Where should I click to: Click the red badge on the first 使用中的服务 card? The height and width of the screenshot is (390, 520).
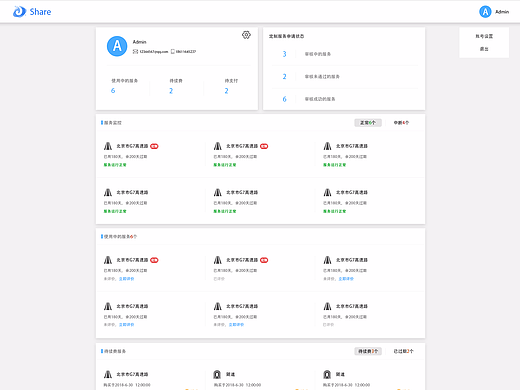[x=154, y=260]
